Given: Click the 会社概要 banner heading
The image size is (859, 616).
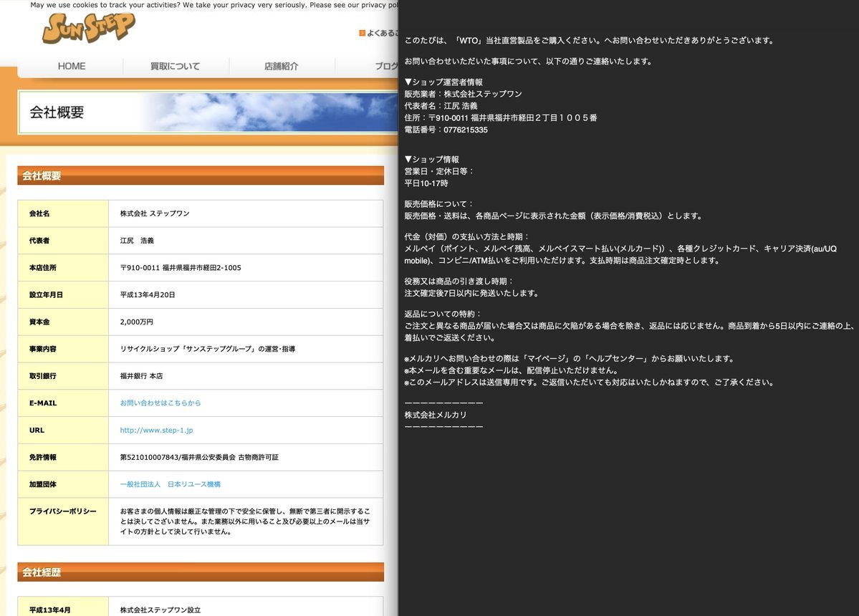Looking at the screenshot, I should (57, 112).
